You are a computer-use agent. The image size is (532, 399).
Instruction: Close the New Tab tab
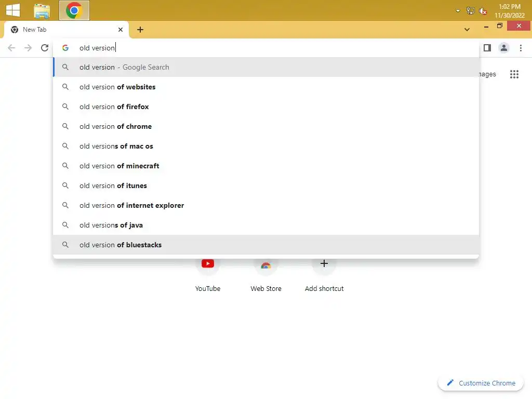point(121,30)
